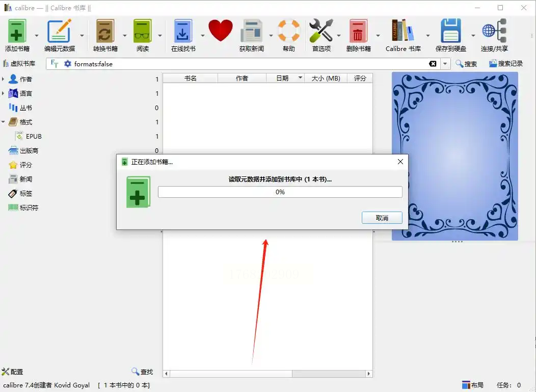536x392 pixels.
Task: Clear the search box with X icon
Action: pos(433,64)
